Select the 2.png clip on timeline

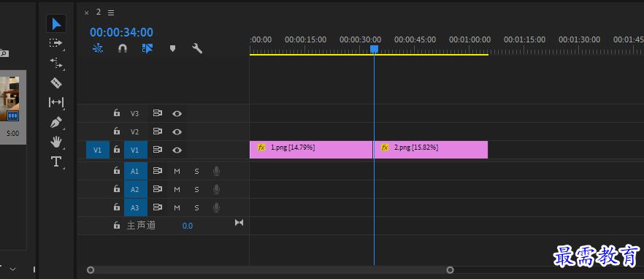tap(431, 150)
